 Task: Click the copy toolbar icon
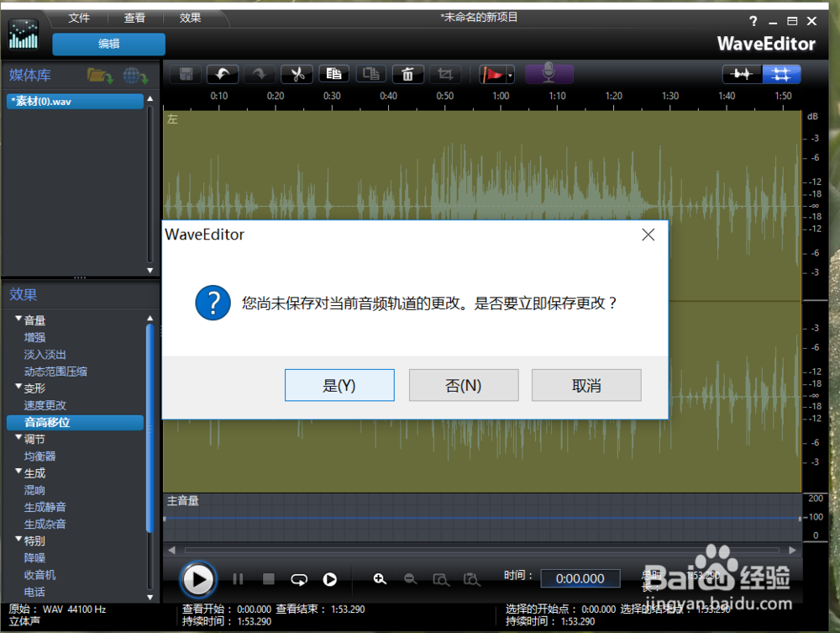click(333, 74)
